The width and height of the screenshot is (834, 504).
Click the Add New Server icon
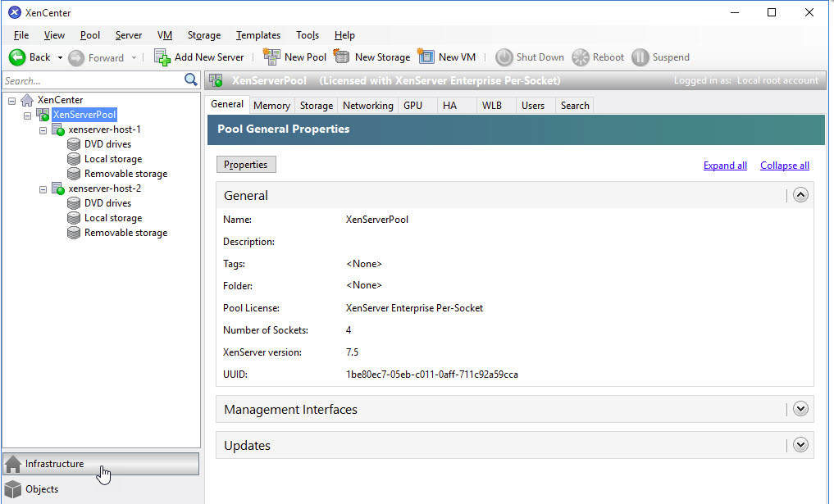[162, 57]
